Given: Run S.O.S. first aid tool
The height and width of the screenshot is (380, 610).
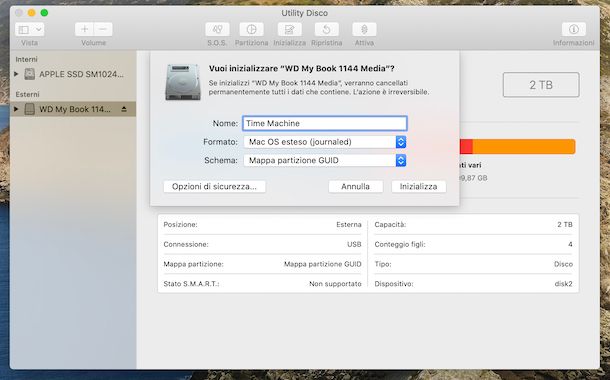Looking at the screenshot, I should point(217,30).
